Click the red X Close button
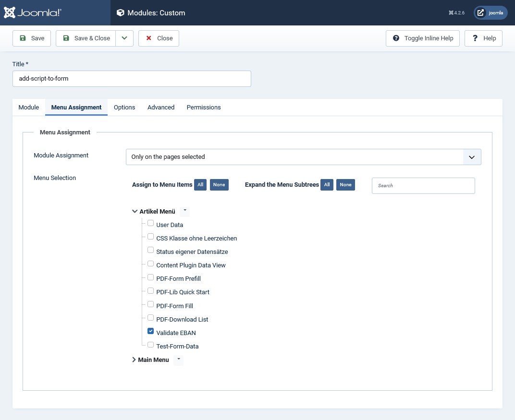 [x=159, y=38]
